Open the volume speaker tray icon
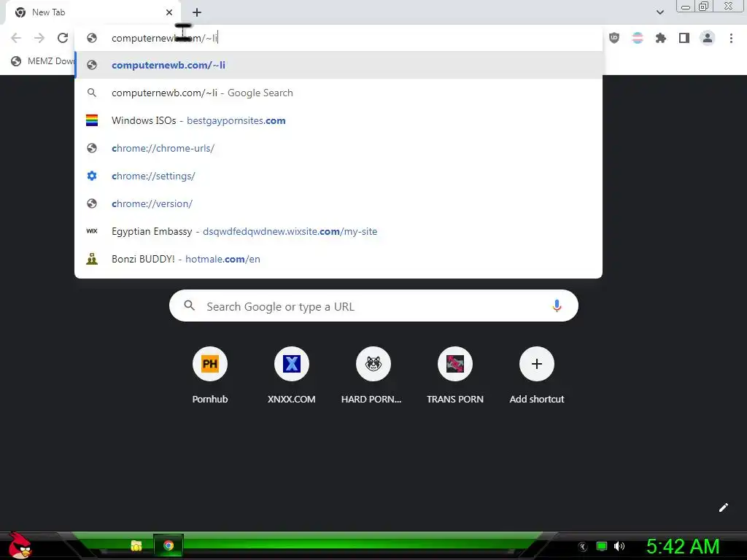Viewport: 747px width, 560px height. 619,546
